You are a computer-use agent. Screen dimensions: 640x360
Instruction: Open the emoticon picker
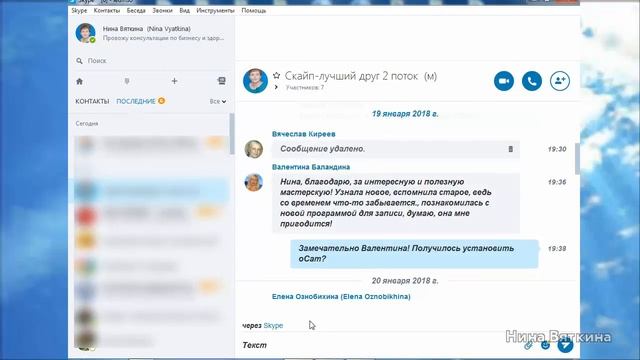[545, 345]
